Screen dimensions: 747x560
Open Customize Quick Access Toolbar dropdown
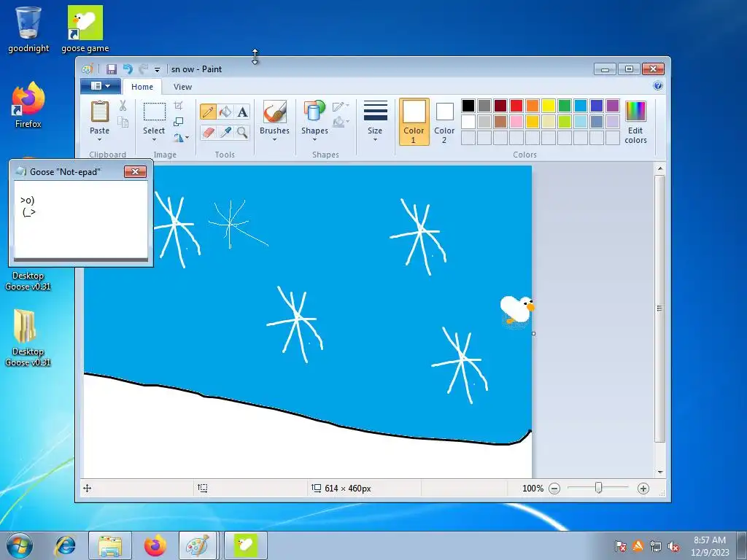(x=158, y=70)
